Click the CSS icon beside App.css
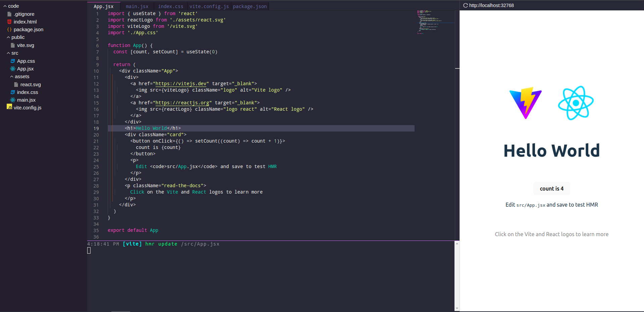This screenshot has height=312, width=644. [13, 61]
